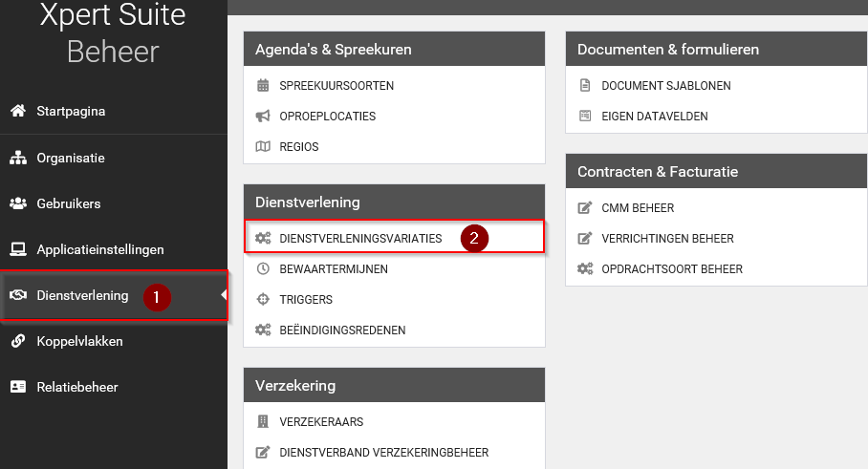Go to CMM Beheer

coord(638,208)
